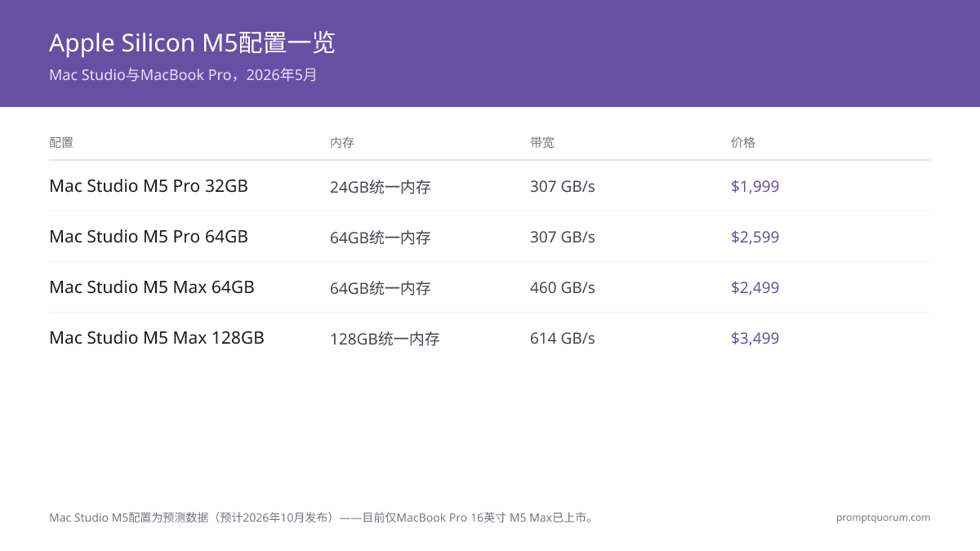Click the 'promptquorum.com' footer text
Image resolution: width=980 pixels, height=551 pixels.
click(884, 518)
